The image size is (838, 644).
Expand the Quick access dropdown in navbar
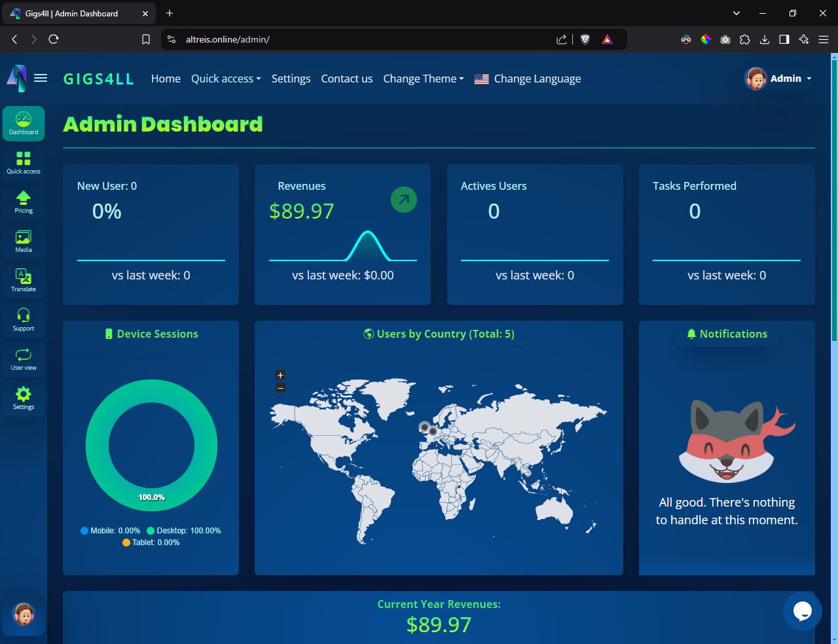[x=226, y=79]
